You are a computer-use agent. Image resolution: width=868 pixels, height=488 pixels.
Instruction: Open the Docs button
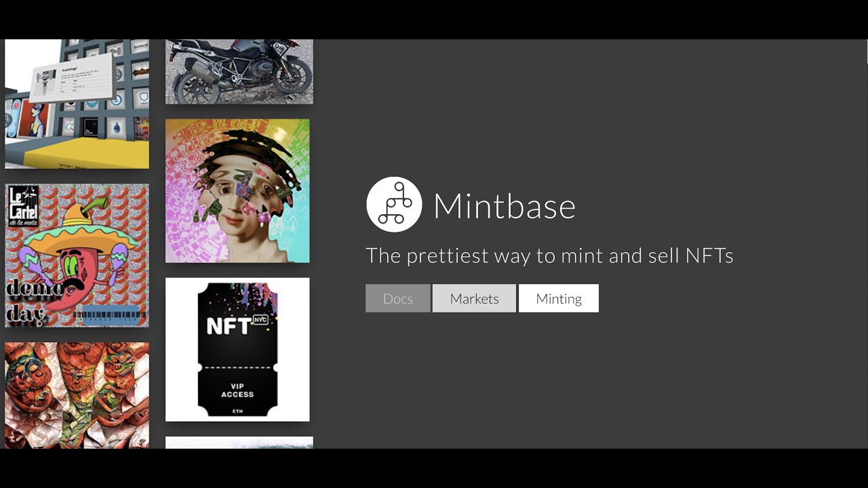click(x=398, y=298)
